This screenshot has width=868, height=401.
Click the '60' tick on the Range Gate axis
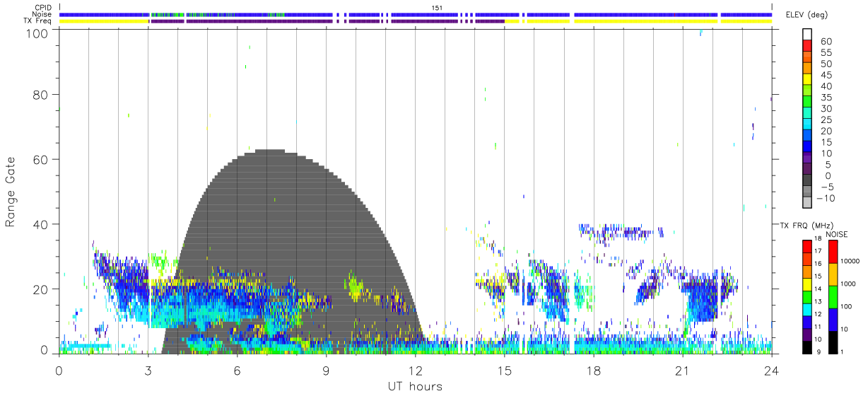tap(40, 159)
